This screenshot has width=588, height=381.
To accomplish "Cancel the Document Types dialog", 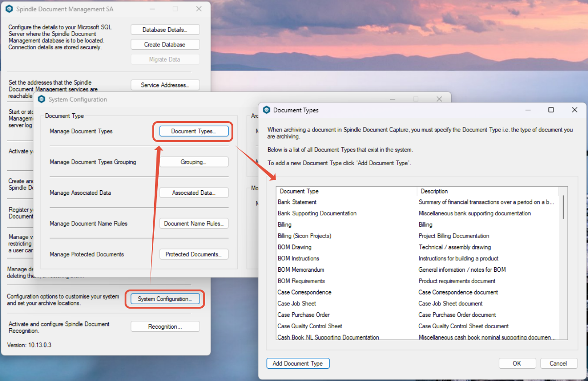I will pyautogui.click(x=558, y=363).
